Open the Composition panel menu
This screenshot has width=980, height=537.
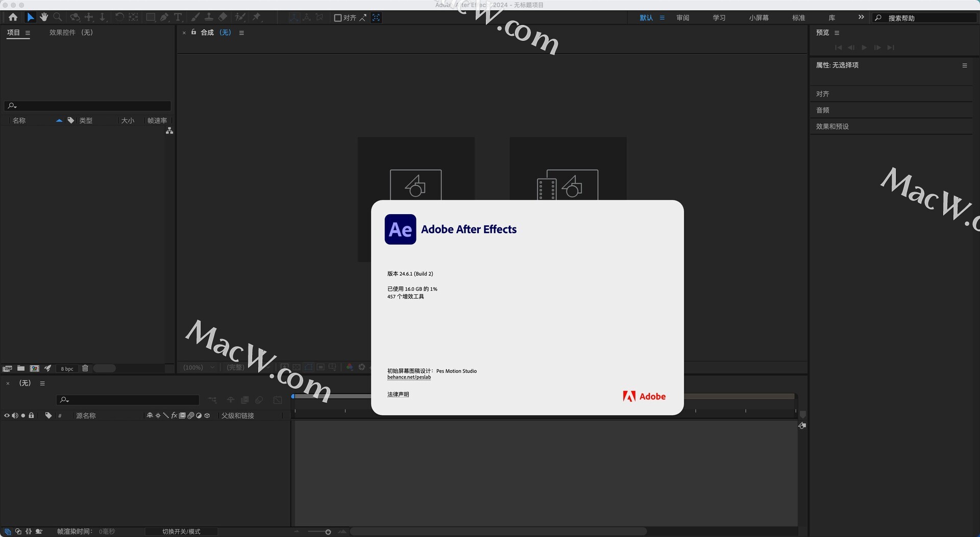tap(241, 33)
